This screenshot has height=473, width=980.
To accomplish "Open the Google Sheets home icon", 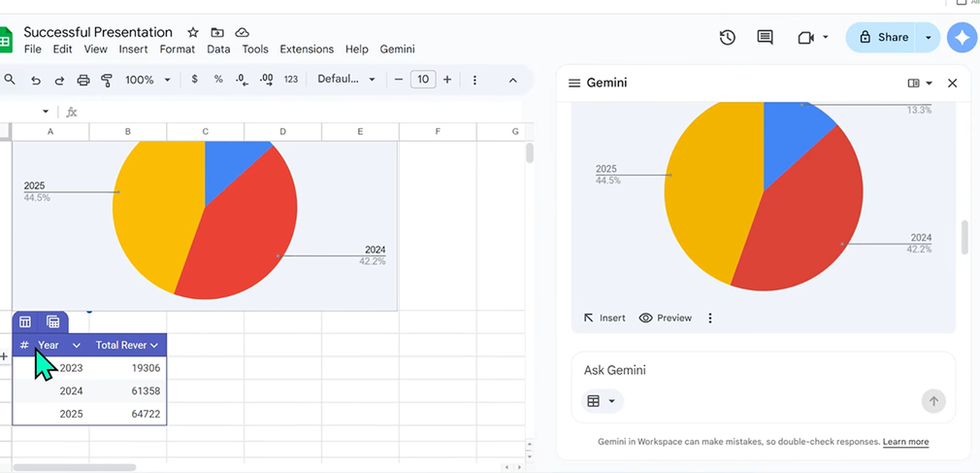I will (x=5, y=41).
